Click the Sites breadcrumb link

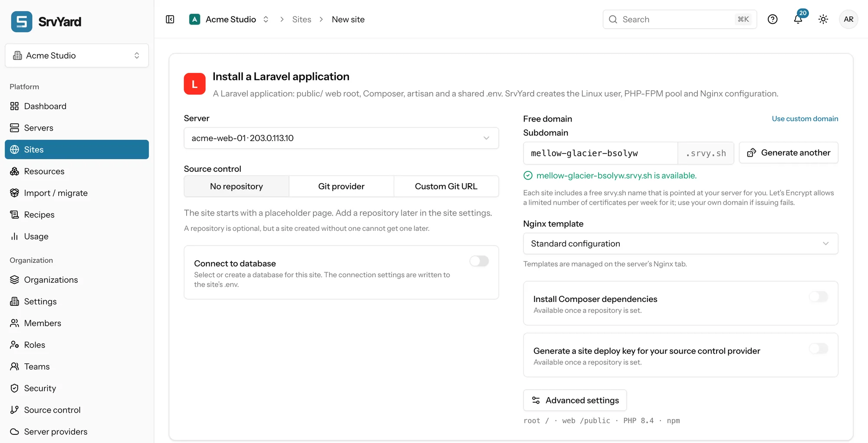tap(302, 20)
